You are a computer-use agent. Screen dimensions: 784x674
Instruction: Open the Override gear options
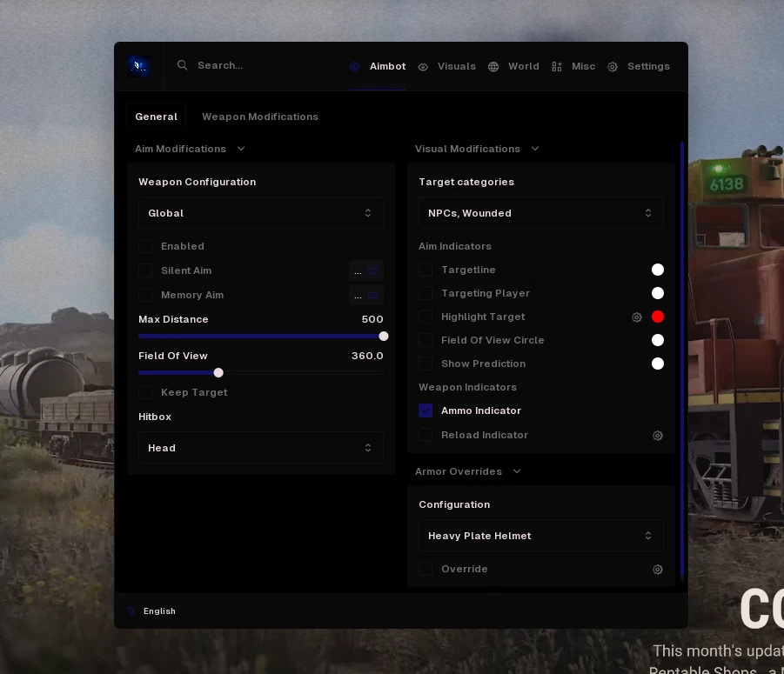click(658, 570)
